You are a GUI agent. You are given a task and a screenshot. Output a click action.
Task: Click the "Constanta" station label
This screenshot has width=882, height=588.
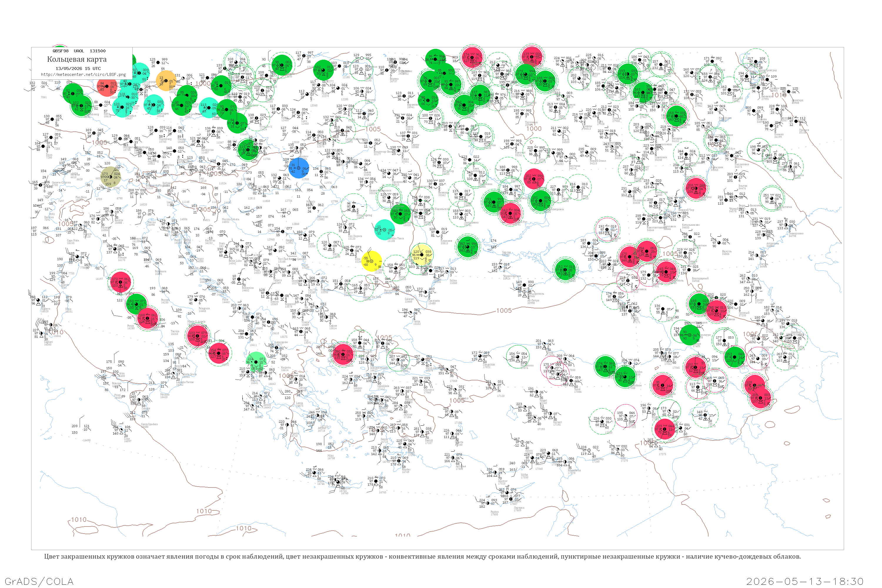pyautogui.click(x=435, y=301)
